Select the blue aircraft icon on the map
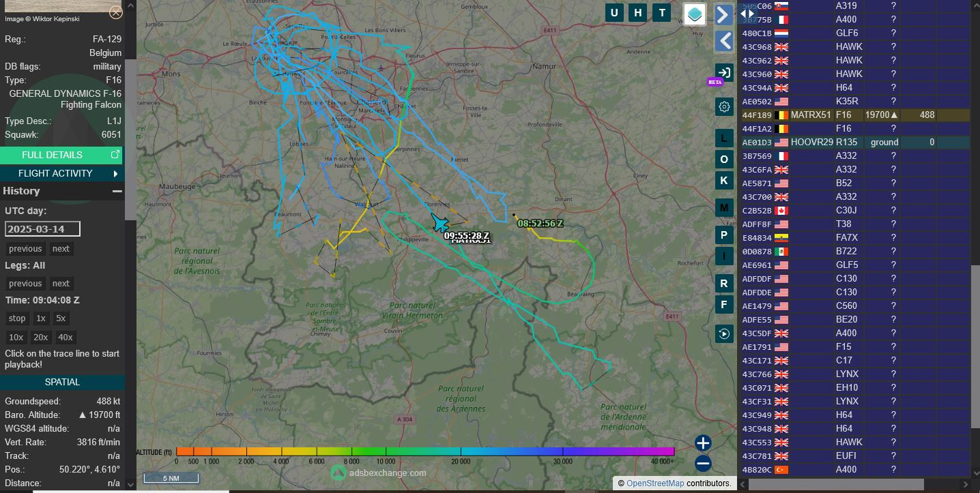This screenshot has height=493, width=980. (440, 223)
